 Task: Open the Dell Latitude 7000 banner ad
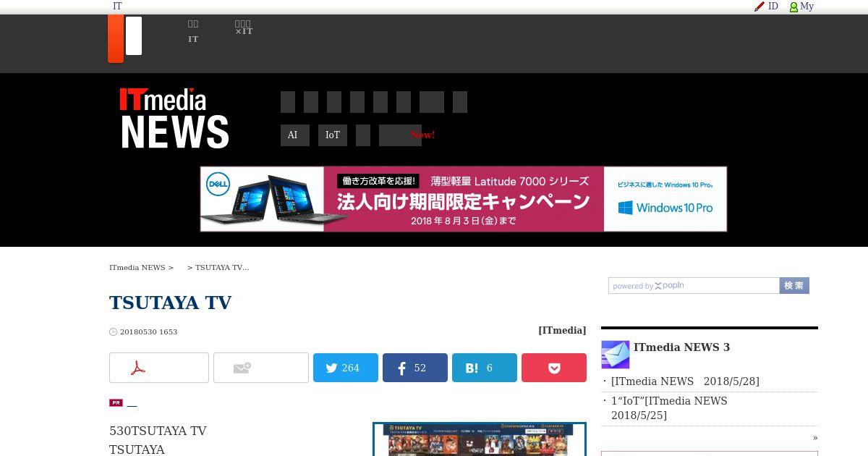click(464, 199)
